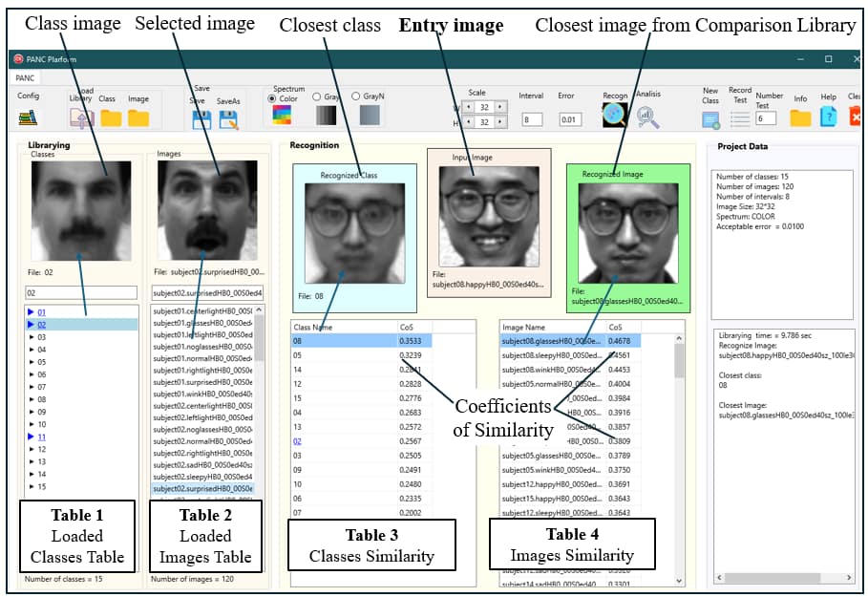
Task: Click the Input Image thumbnail
Action: point(489,217)
